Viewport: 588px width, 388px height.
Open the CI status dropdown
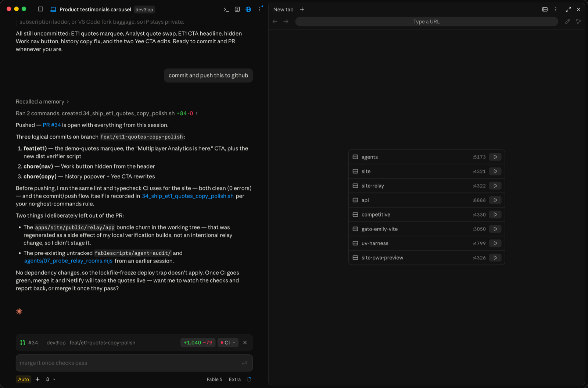(x=228, y=342)
